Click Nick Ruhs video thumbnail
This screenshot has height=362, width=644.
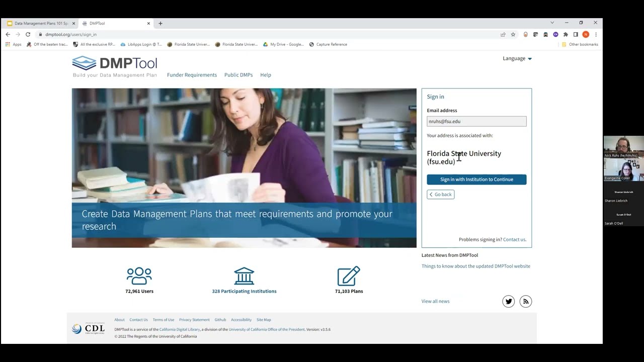pos(623,147)
